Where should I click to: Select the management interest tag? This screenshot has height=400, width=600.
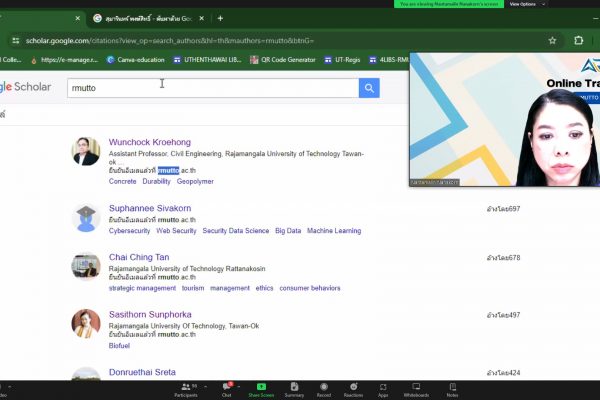(x=230, y=288)
